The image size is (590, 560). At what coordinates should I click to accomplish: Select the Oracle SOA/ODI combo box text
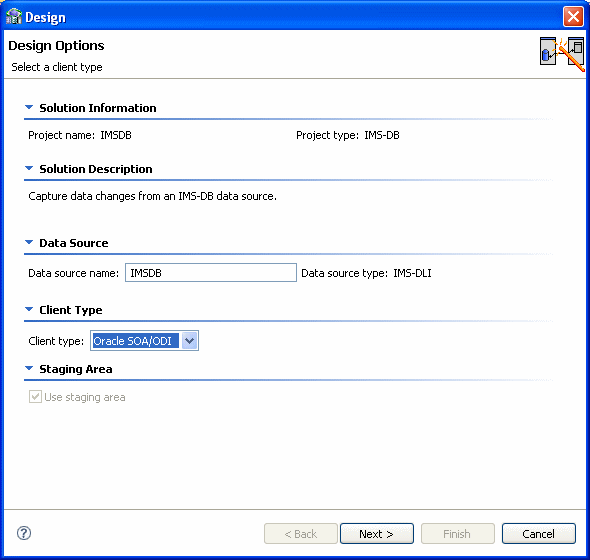[x=135, y=341]
